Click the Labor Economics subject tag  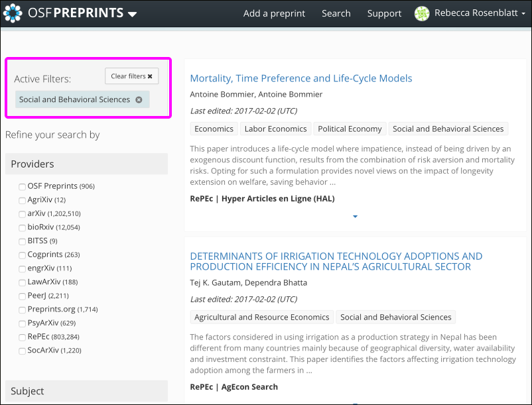pos(275,129)
